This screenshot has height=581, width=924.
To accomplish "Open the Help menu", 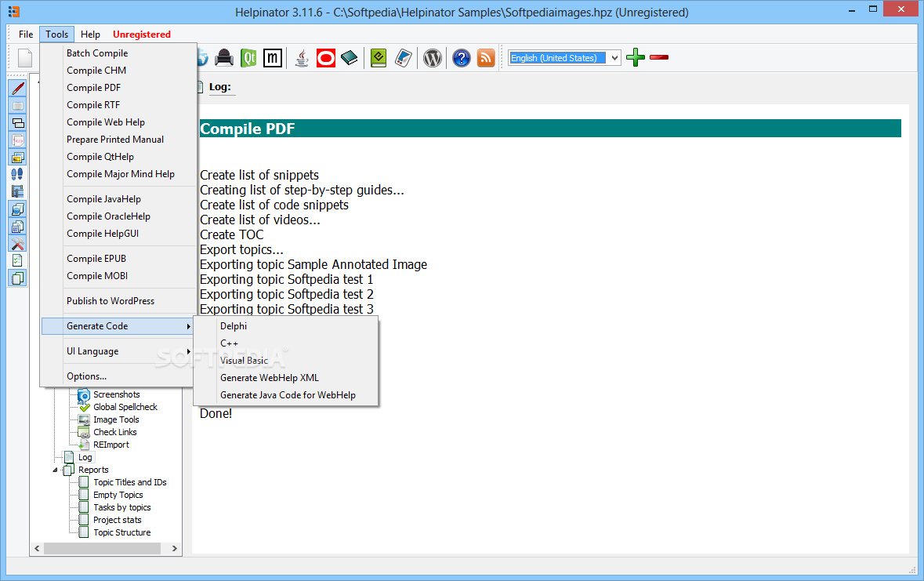I will 90,34.
